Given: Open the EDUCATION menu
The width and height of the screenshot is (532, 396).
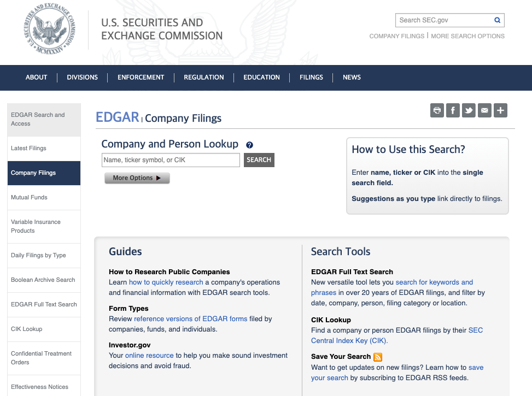Looking at the screenshot, I should [x=261, y=78].
